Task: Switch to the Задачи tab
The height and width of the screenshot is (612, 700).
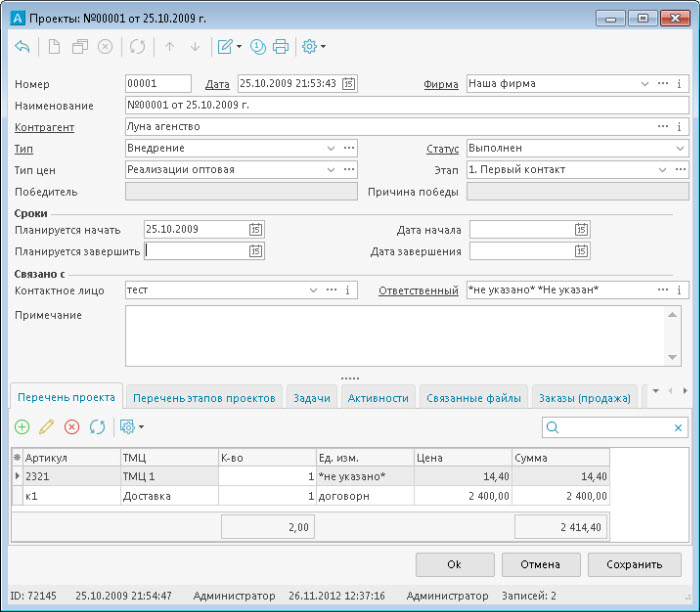Action: tap(311, 398)
